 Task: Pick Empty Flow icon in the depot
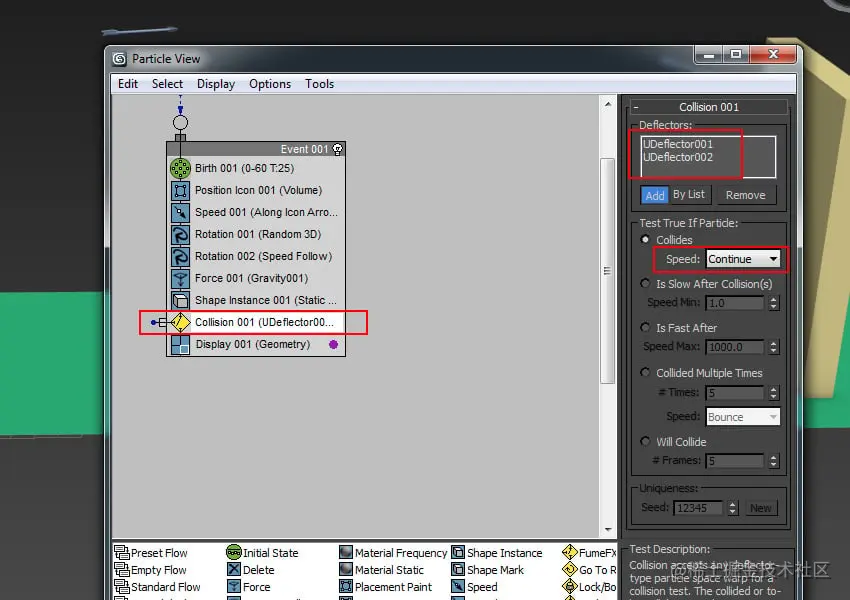coord(121,569)
